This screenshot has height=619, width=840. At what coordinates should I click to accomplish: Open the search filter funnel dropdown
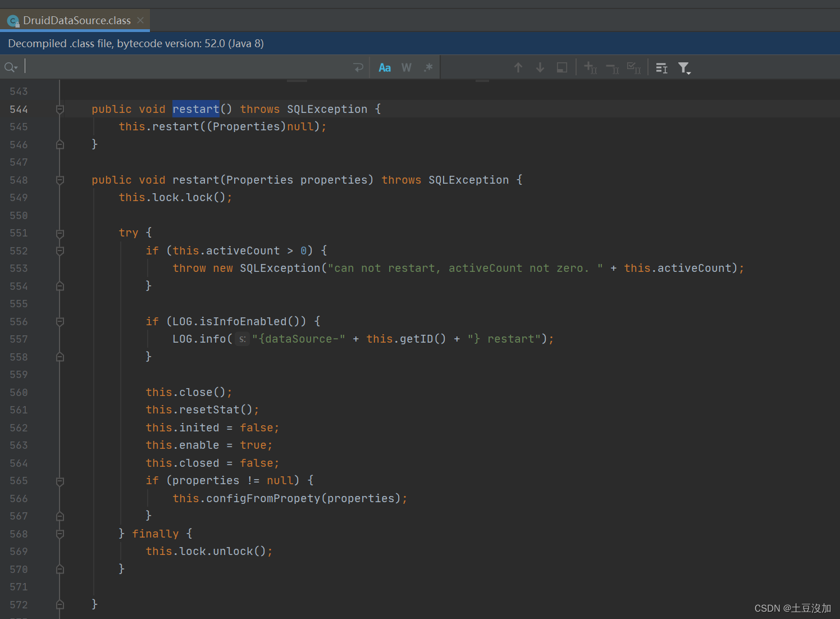684,68
